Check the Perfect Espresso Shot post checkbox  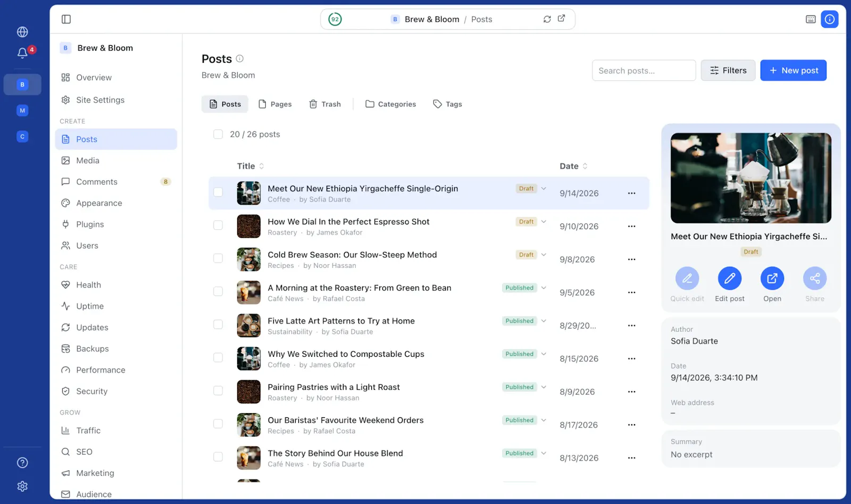click(218, 225)
